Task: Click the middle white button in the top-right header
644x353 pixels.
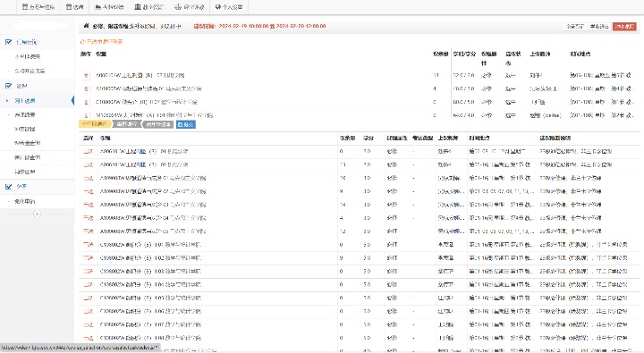Action: point(599,26)
